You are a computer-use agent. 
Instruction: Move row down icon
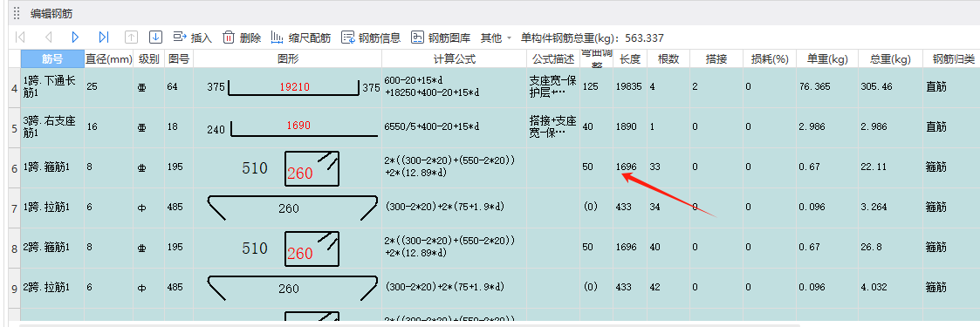coord(155,37)
